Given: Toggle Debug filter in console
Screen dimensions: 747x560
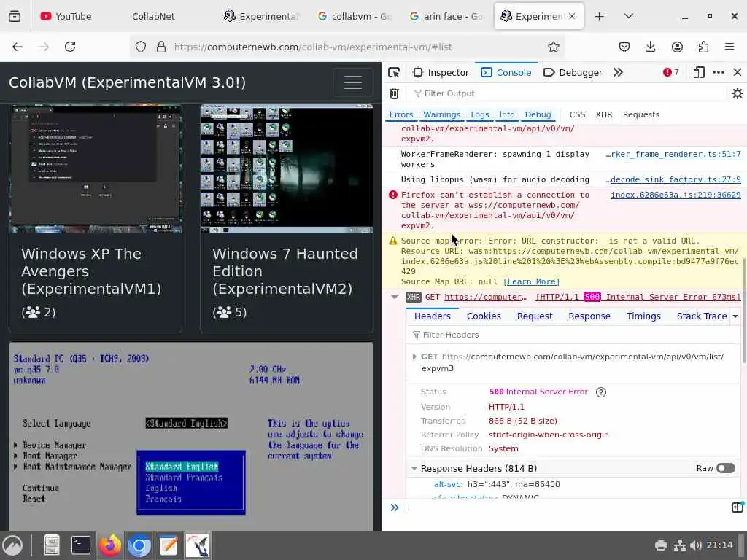Looking at the screenshot, I should point(538,114).
